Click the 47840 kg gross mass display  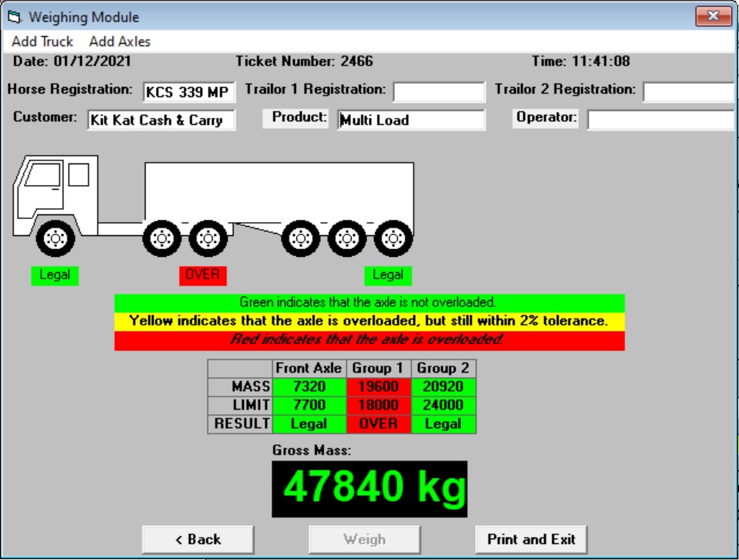pos(369,489)
